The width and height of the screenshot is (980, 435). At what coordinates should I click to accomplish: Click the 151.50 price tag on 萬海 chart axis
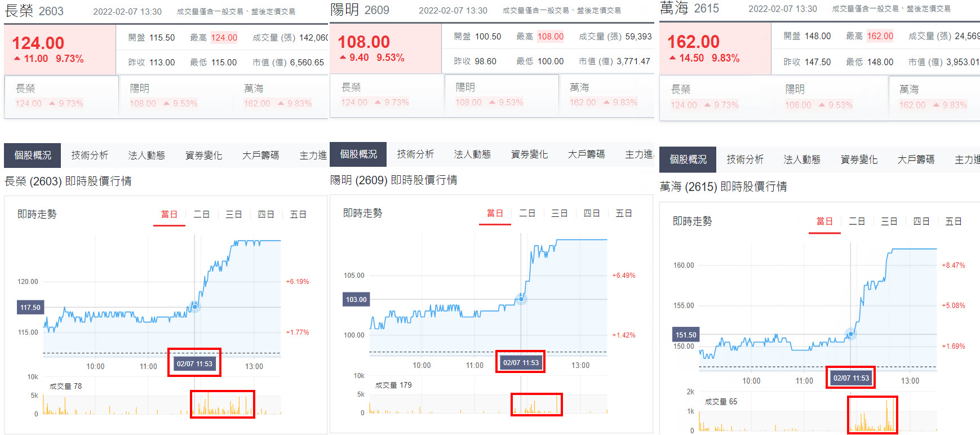pyautogui.click(x=686, y=335)
